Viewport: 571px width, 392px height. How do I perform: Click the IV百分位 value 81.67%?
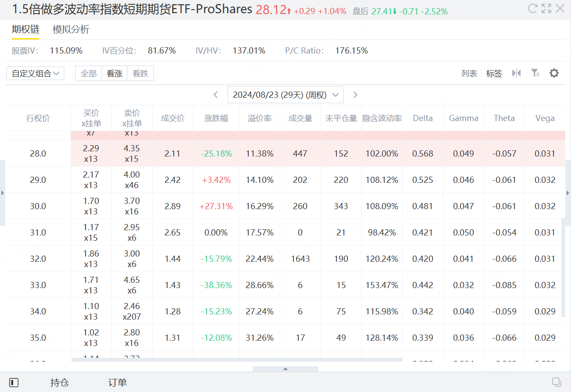pyautogui.click(x=162, y=51)
